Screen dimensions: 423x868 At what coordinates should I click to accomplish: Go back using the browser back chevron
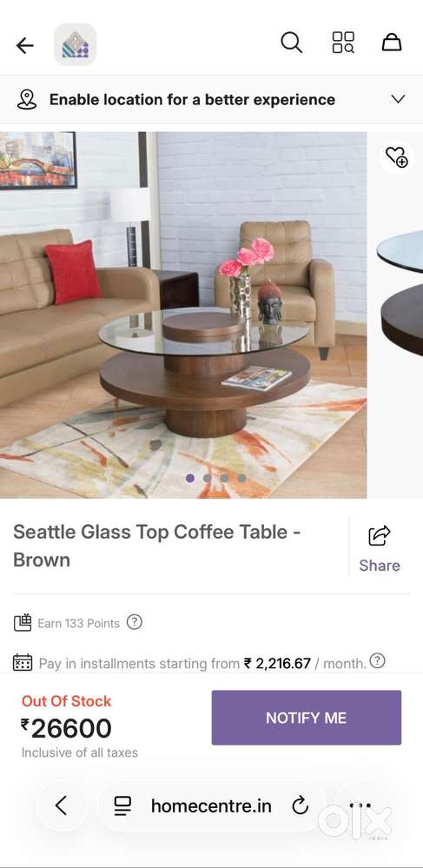[x=61, y=805]
